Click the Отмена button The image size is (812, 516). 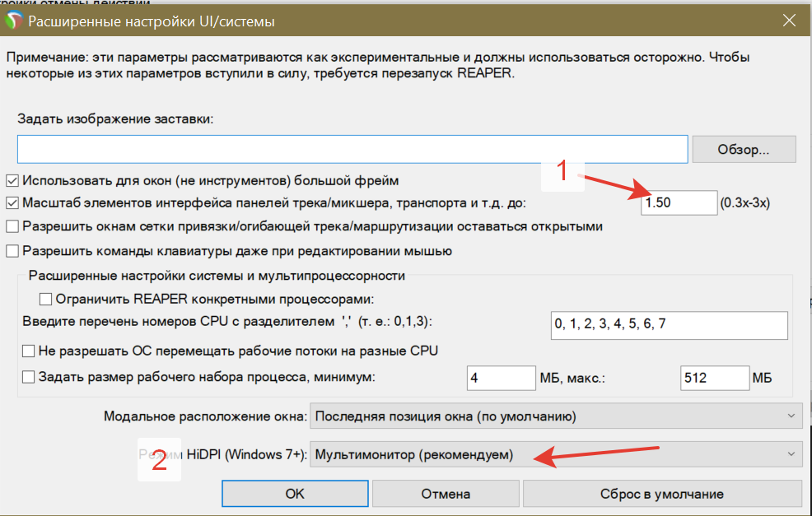[446, 494]
